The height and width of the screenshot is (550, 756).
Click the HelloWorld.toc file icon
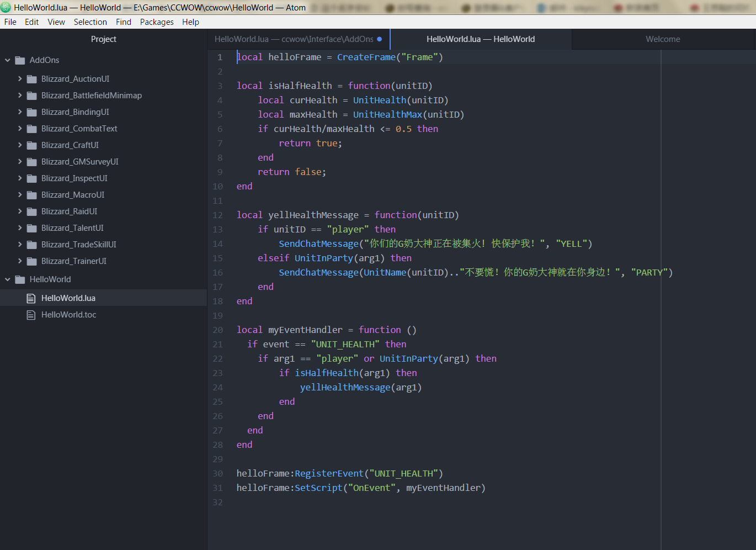pos(31,315)
